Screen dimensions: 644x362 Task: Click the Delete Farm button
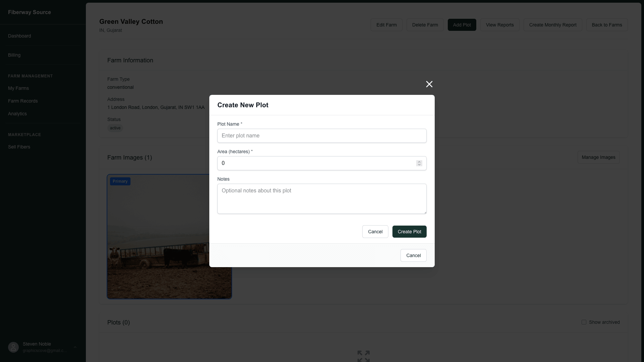pos(425,25)
